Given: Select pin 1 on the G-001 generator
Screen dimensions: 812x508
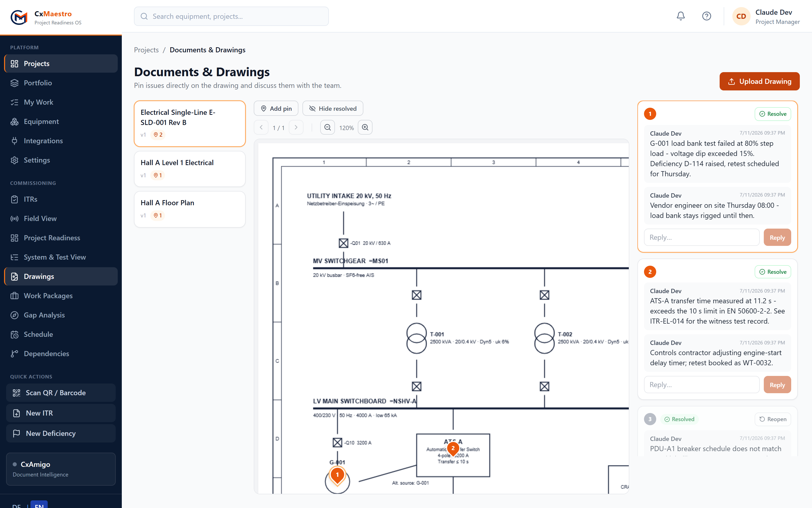Looking at the screenshot, I should pos(337,476).
